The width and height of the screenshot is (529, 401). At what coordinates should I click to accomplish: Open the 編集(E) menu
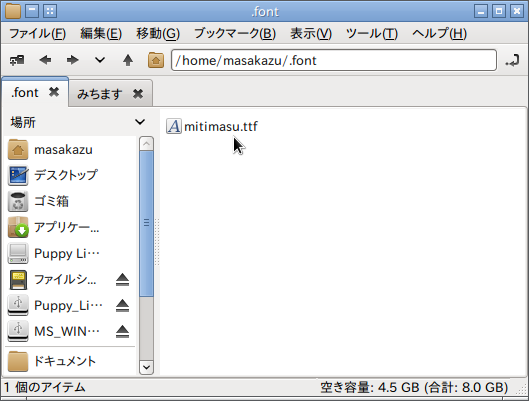pyautogui.click(x=101, y=33)
